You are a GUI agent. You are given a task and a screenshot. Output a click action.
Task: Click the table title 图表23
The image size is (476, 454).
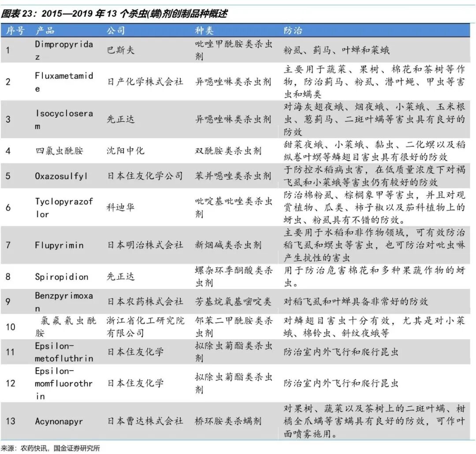click(x=114, y=14)
